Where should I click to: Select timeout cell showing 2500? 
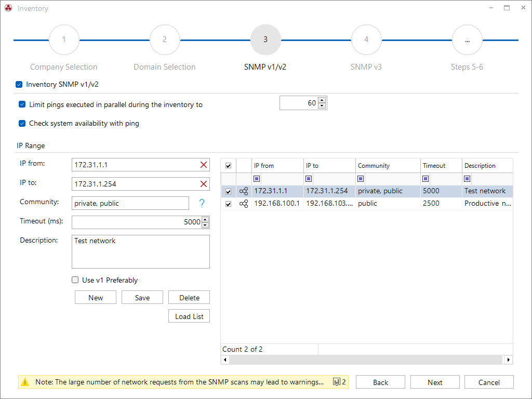click(x=441, y=204)
